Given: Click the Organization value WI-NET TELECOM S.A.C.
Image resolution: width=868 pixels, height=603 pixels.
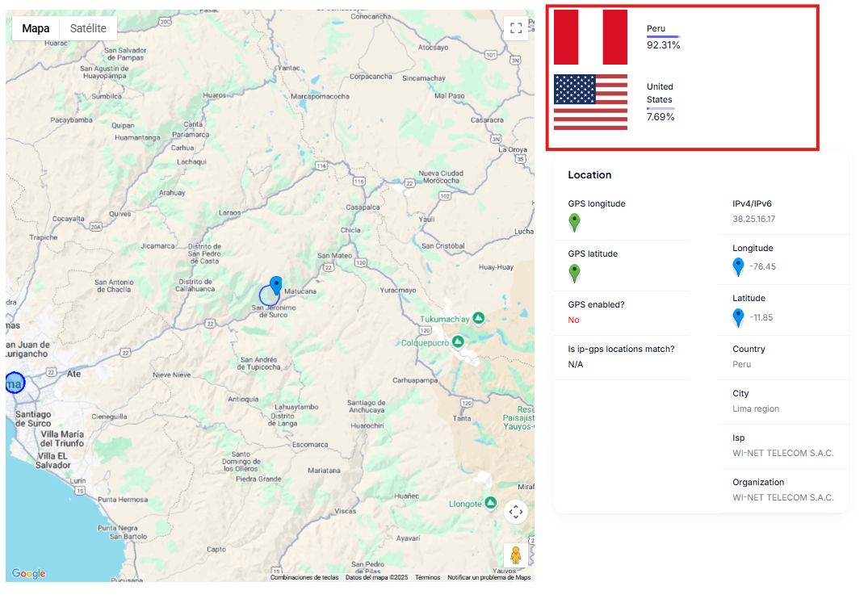Looking at the screenshot, I should coord(782,497).
